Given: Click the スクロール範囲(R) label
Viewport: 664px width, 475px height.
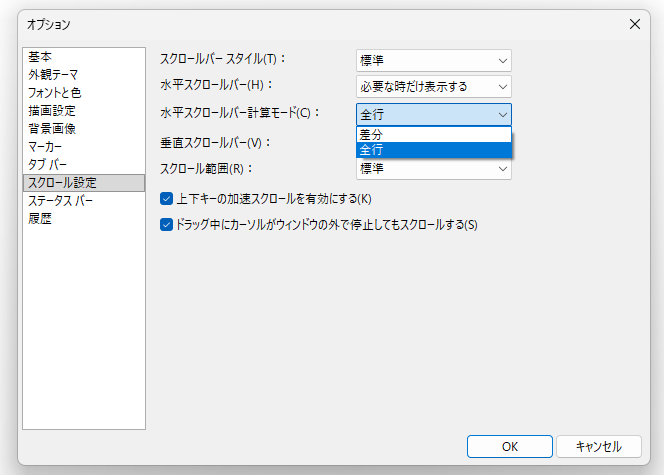Looking at the screenshot, I should (x=206, y=169).
